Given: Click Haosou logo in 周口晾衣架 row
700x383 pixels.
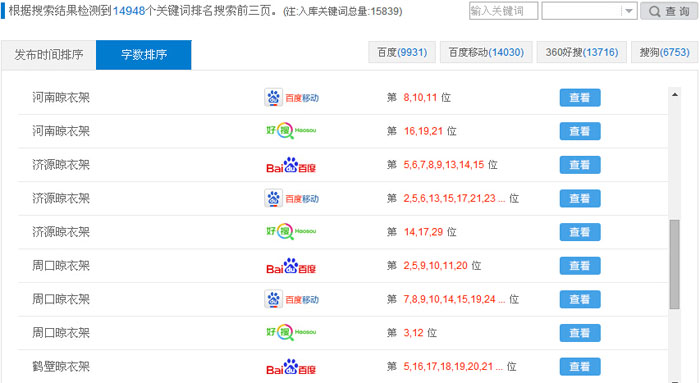Looking at the screenshot, I should (x=291, y=333).
